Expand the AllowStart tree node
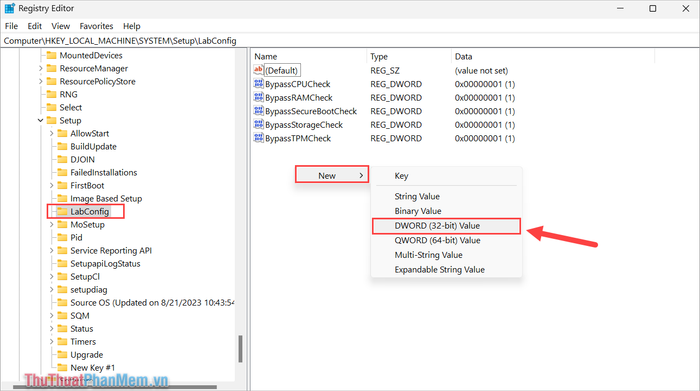 coord(51,133)
